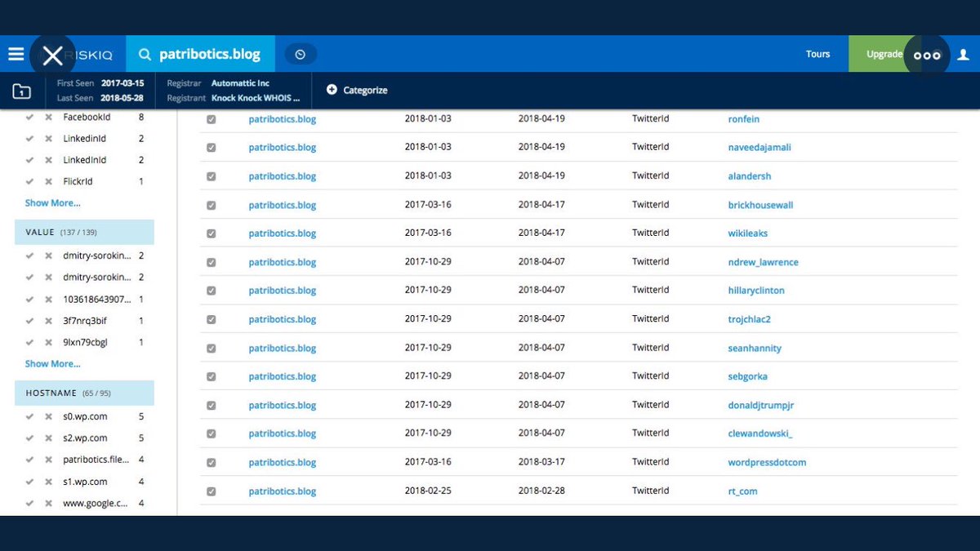The width and height of the screenshot is (980, 551).
Task: Toggle checkbox for donaldjtrumpjr row
Action: pyautogui.click(x=211, y=405)
